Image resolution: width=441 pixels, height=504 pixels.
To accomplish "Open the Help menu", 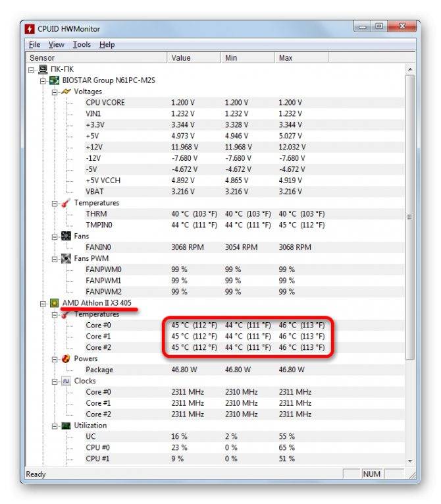I will pos(107,45).
